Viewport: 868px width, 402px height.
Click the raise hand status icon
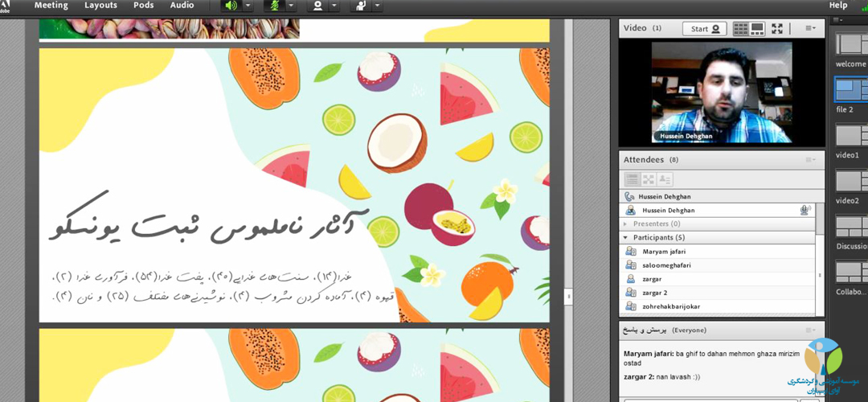click(361, 6)
